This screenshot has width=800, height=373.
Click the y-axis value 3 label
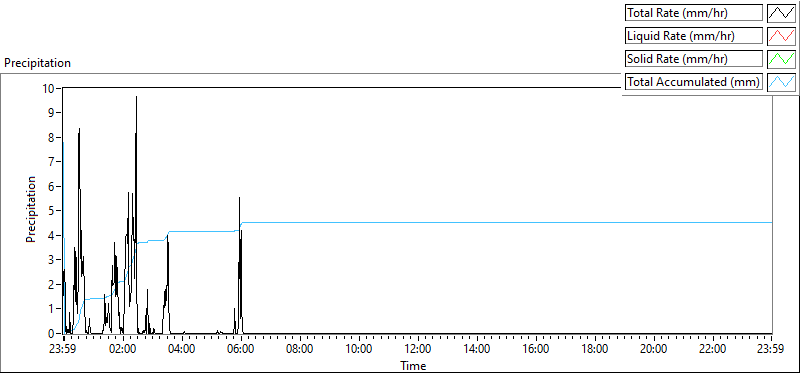[x=52, y=260]
